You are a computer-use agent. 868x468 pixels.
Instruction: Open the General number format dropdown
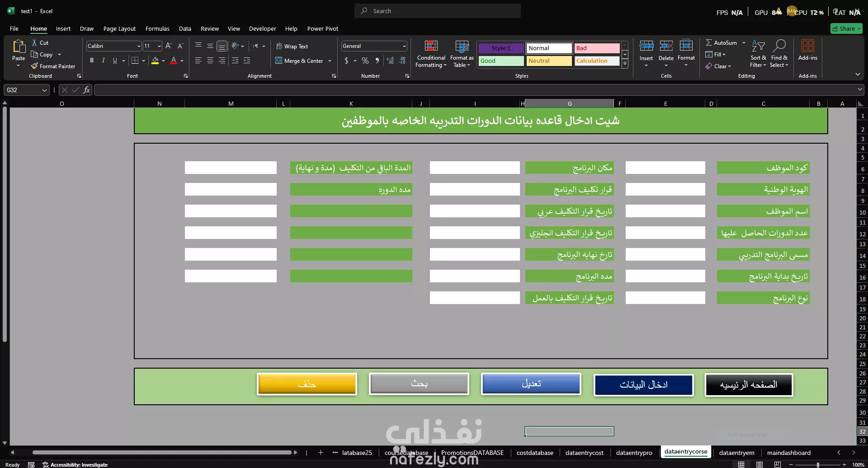[404, 46]
